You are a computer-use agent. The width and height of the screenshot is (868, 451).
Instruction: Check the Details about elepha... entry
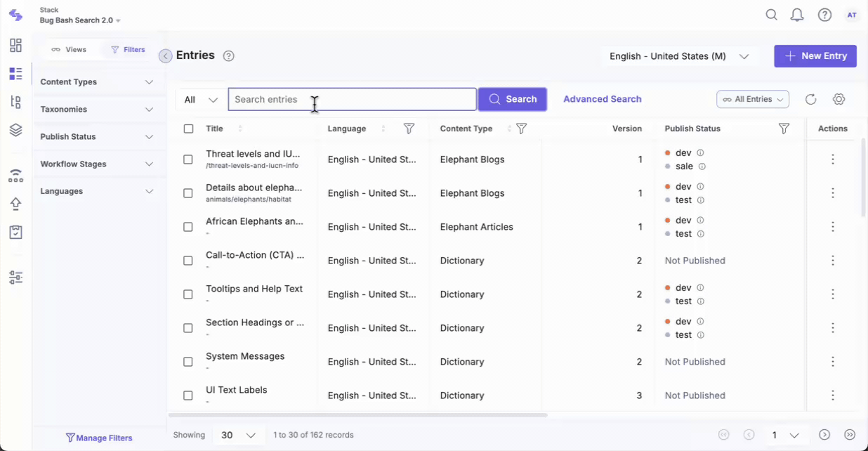click(188, 193)
